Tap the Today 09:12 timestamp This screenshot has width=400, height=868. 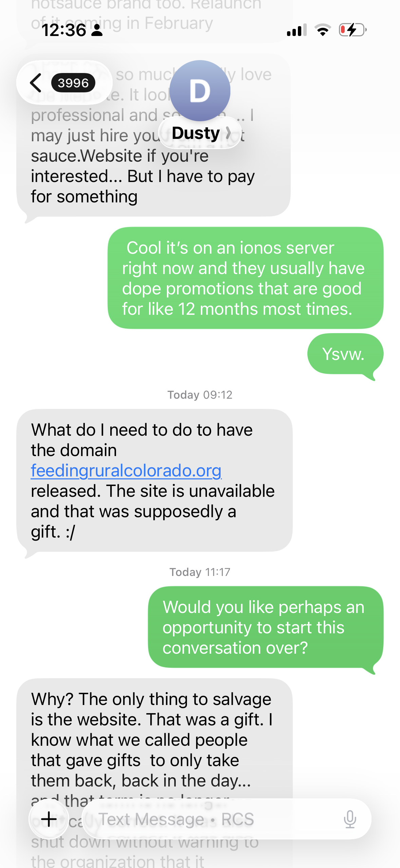tap(200, 395)
